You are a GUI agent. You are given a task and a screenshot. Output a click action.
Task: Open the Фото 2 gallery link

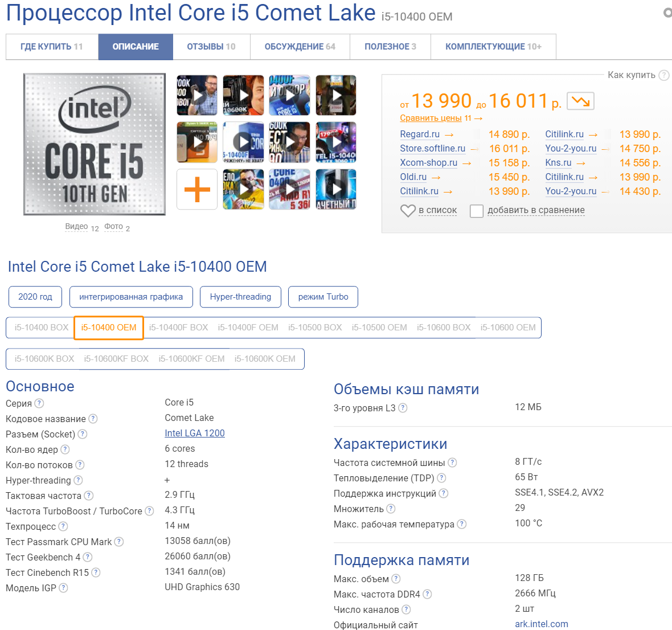pyautogui.click(x=117, y=227)
